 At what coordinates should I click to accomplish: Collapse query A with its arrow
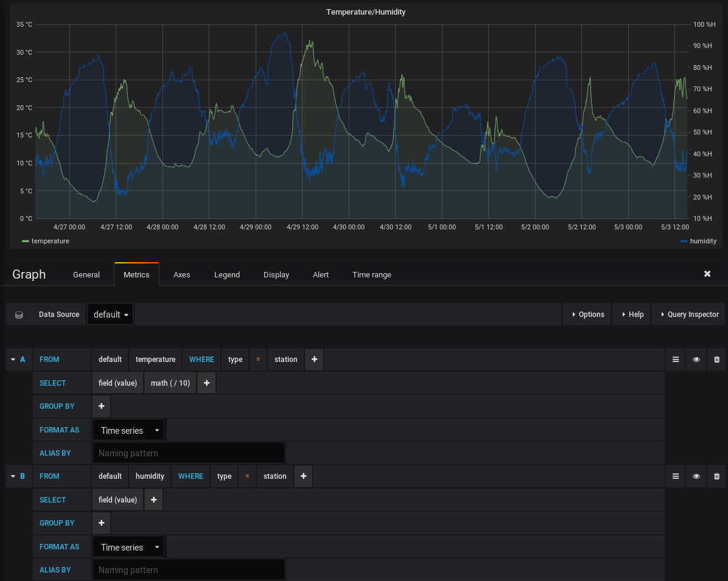point(13,360)
